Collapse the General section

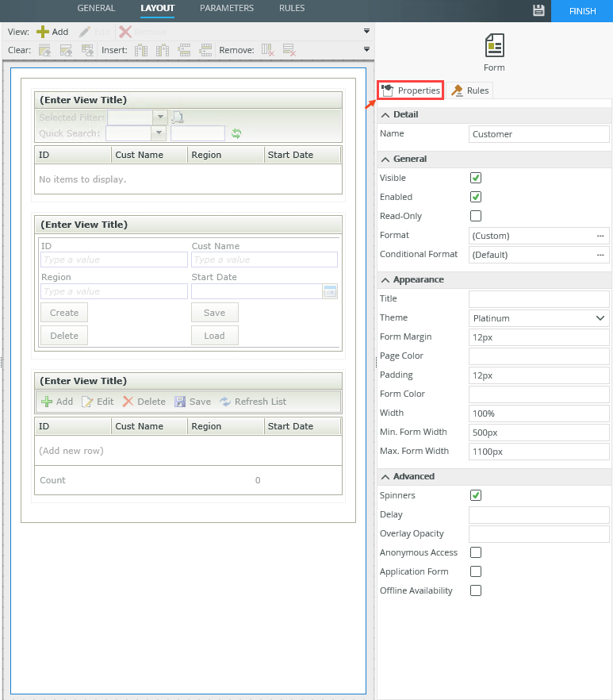coord(385,160)
